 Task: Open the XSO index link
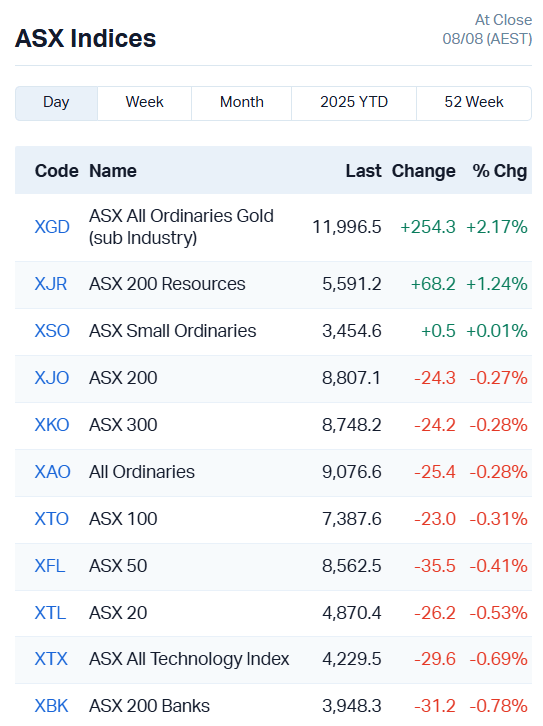pos(52,331)
